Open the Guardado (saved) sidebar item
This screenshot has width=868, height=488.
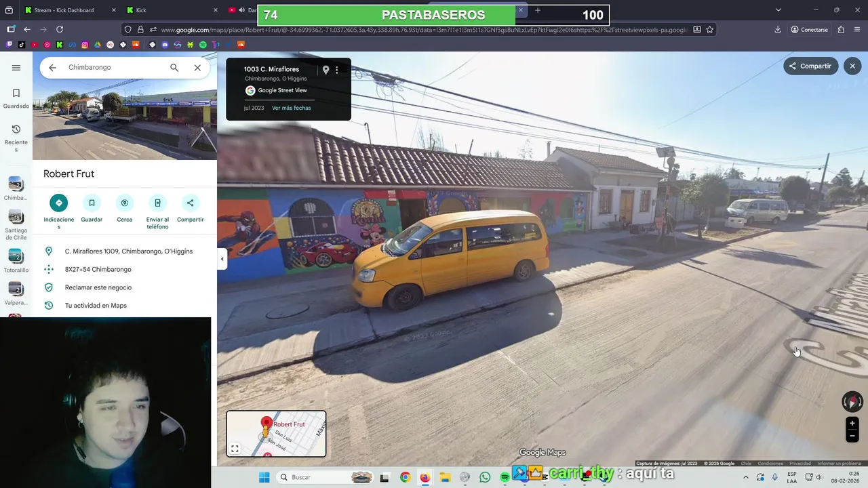tap(16, 98)
